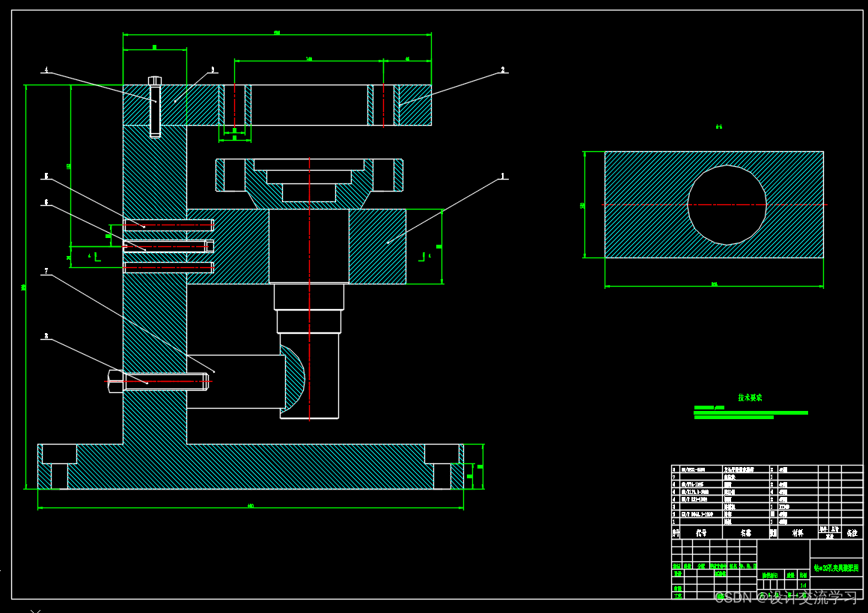Image resolution: width=868 pixels, height=613 pixels.
Task: Click the 技术要求 technical requirements heading
Action: tap(750, 397)
